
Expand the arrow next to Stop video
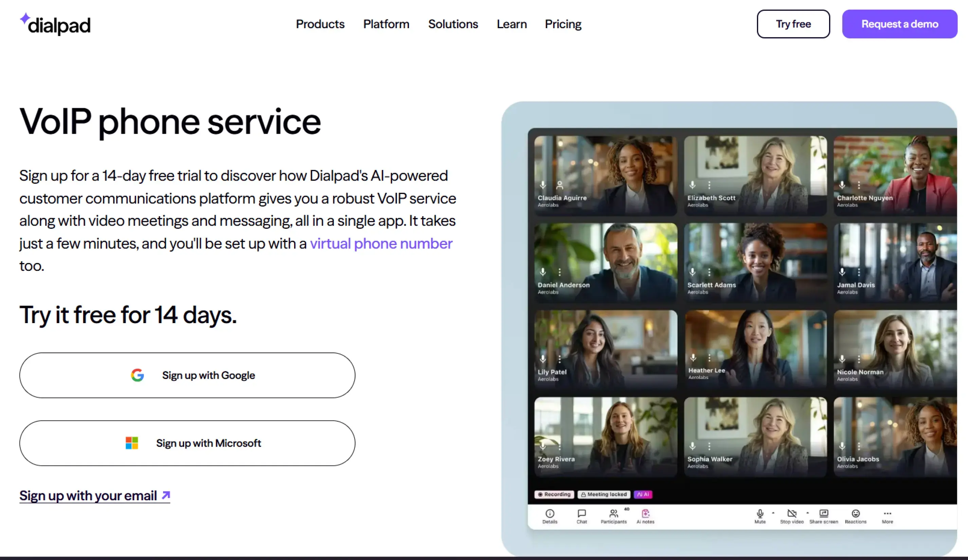pyautogui.click(x=807, y=513)
